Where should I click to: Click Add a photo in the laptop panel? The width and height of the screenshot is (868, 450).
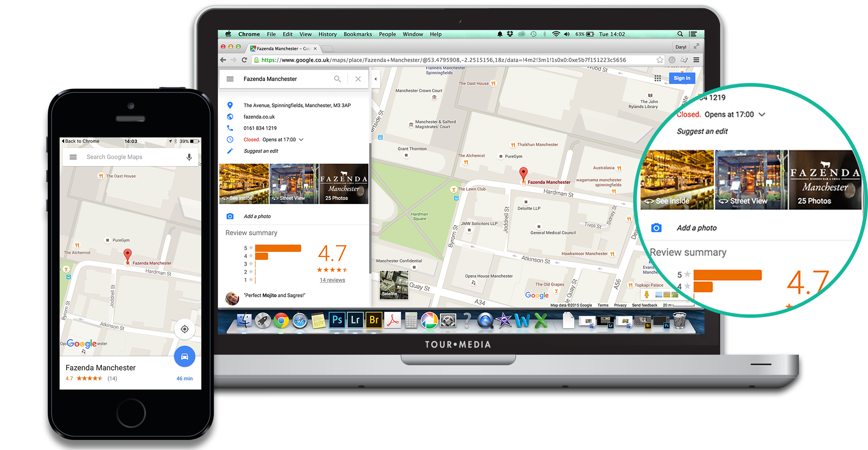click(x=257, y=216)
